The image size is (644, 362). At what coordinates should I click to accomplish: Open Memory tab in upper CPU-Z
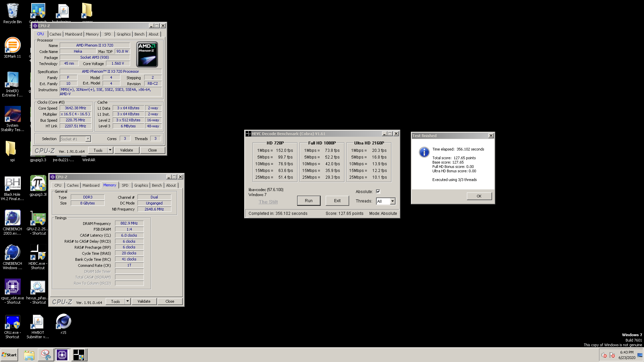point(92,34)
